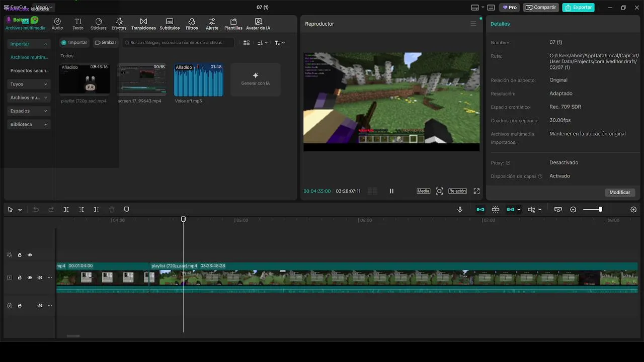Image resolution: width=644 pixels, height=362 pixels.
Task: Toggle clip linkage in timeline toolbar
Action: tap(511, 210)
